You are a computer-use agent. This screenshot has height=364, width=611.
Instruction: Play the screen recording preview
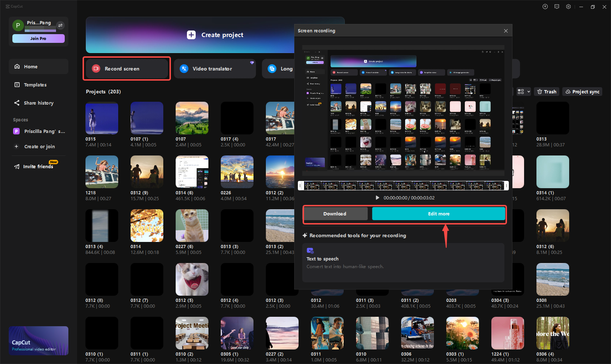378,198
